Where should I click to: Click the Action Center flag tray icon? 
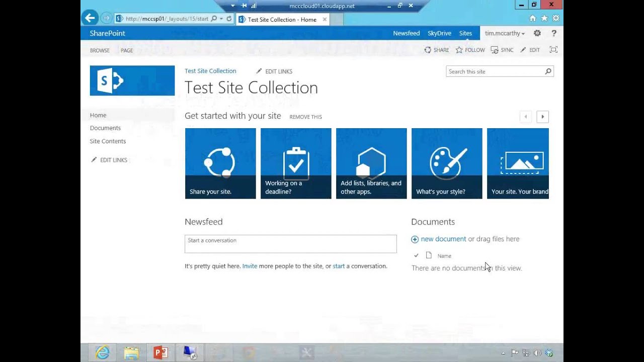(515, 353)
